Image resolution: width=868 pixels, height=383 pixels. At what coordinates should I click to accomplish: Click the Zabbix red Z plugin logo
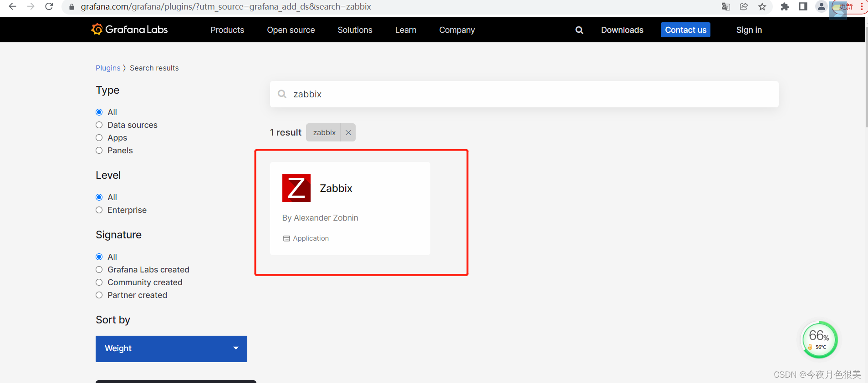296,188
